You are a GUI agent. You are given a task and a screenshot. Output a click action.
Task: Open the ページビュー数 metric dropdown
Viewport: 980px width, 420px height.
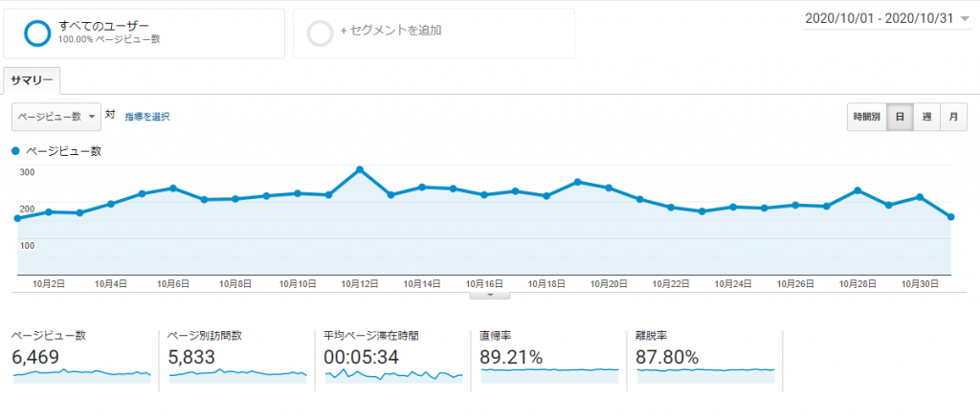pyautogui.click(x=56, y=117)
